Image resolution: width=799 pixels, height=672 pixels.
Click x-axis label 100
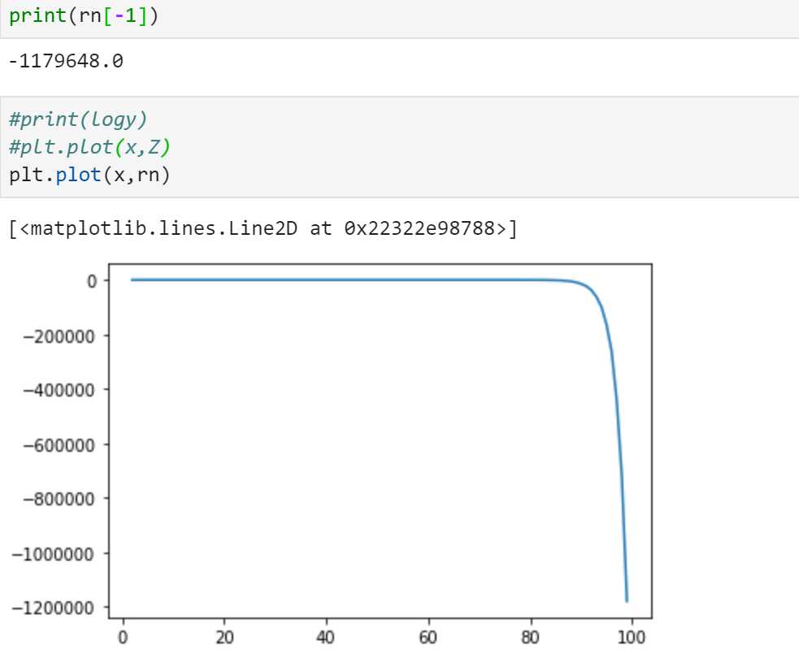point(632,637)
